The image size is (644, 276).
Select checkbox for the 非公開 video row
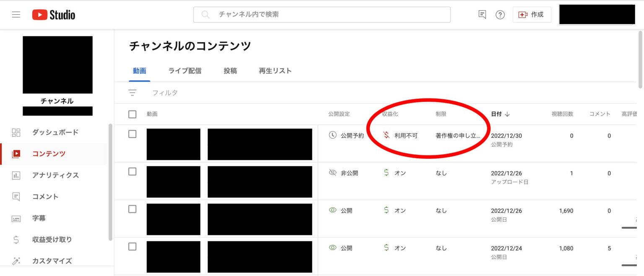tap(132, 171)
